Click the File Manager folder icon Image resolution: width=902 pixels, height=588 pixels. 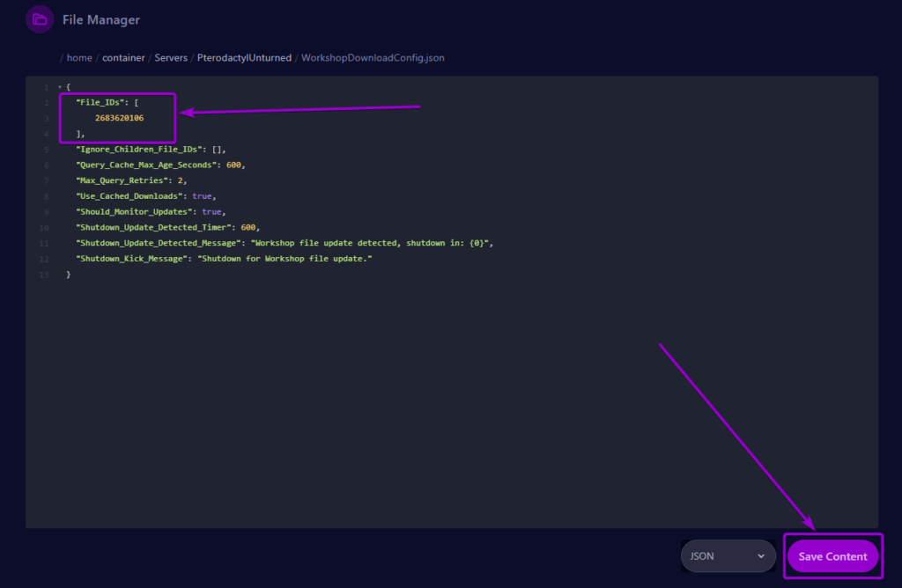point(40,19)
